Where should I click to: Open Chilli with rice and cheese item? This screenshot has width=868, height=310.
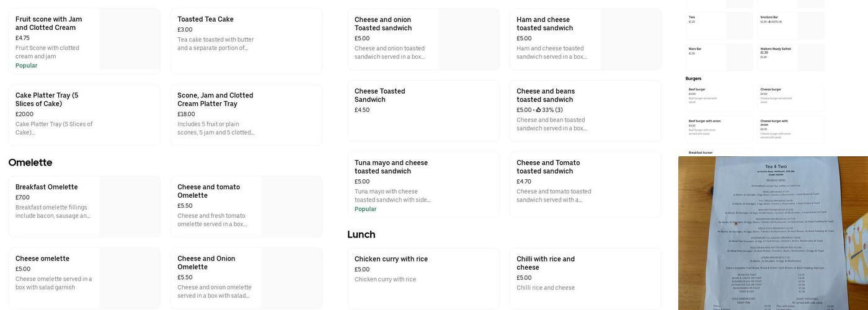[x=546, y=263]
